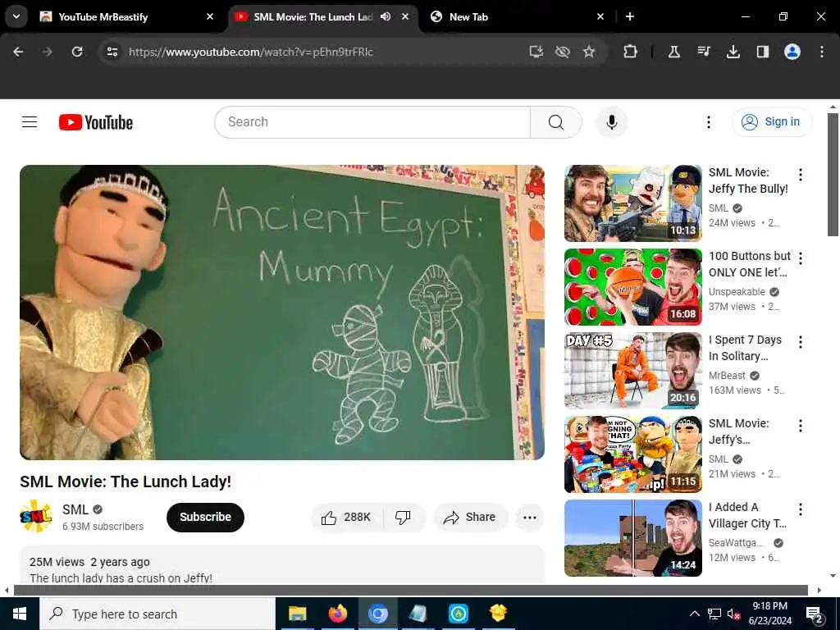The image size is (840, 630).
Task: Open MrBeast channel name in sidebar
Action: (727, 376)
